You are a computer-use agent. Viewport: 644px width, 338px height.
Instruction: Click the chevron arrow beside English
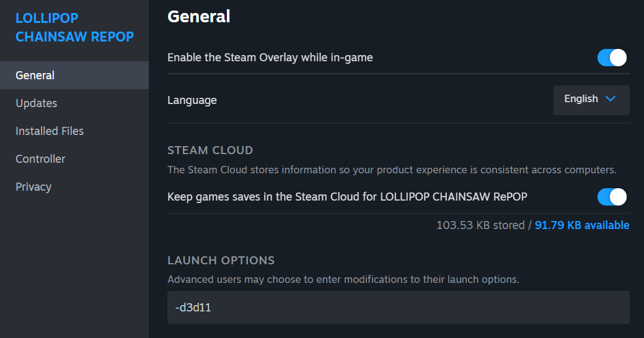point(610,99)
